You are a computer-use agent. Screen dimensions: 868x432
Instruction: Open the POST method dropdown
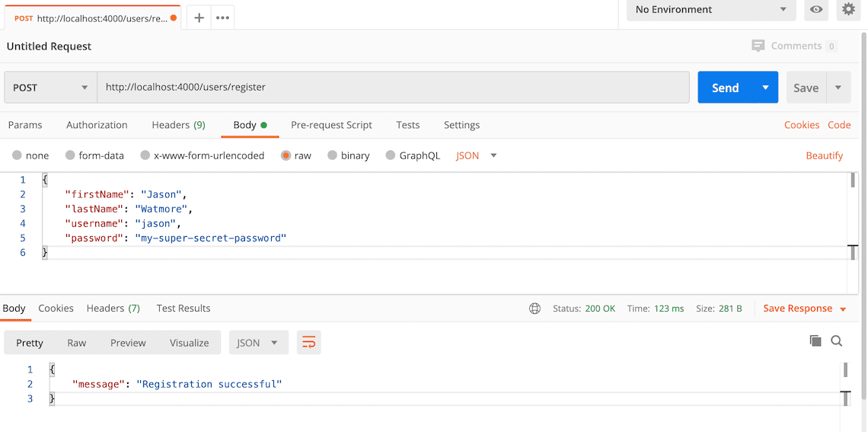point(50,88)
